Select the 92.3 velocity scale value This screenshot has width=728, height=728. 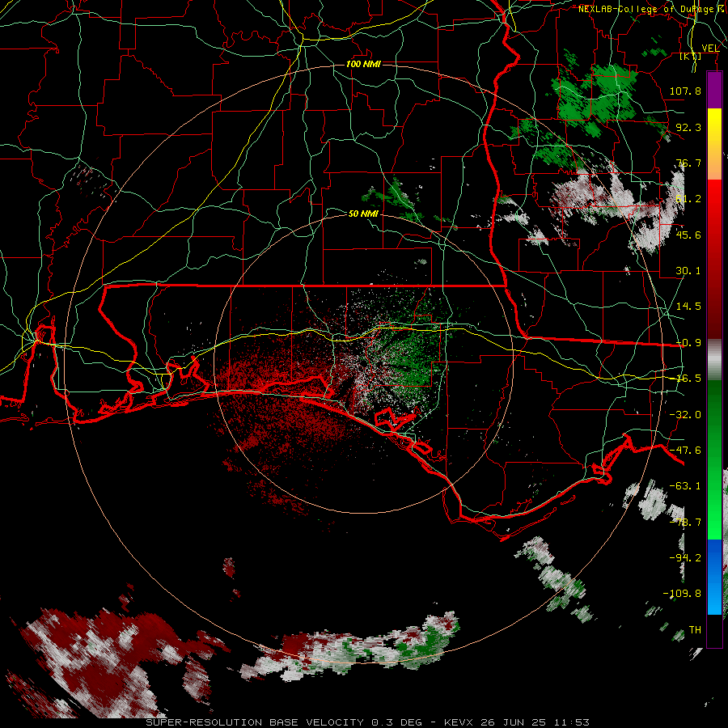click(688, 127)
